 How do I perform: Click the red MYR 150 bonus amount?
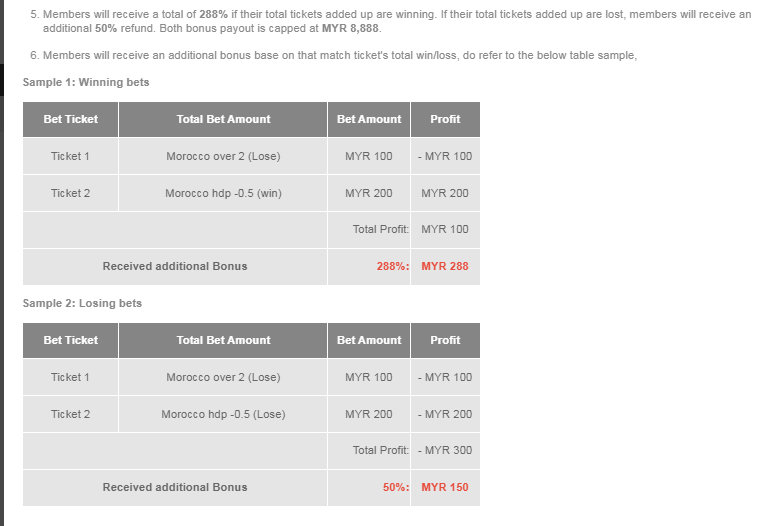click(445, 487)
